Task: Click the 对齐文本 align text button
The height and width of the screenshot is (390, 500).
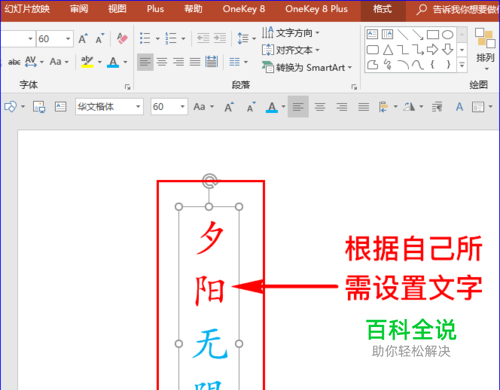Action: coord(291,50)
